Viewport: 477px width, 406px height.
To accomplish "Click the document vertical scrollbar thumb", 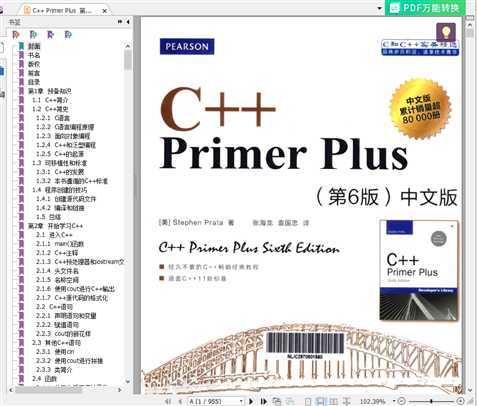I will pos(470,33).
